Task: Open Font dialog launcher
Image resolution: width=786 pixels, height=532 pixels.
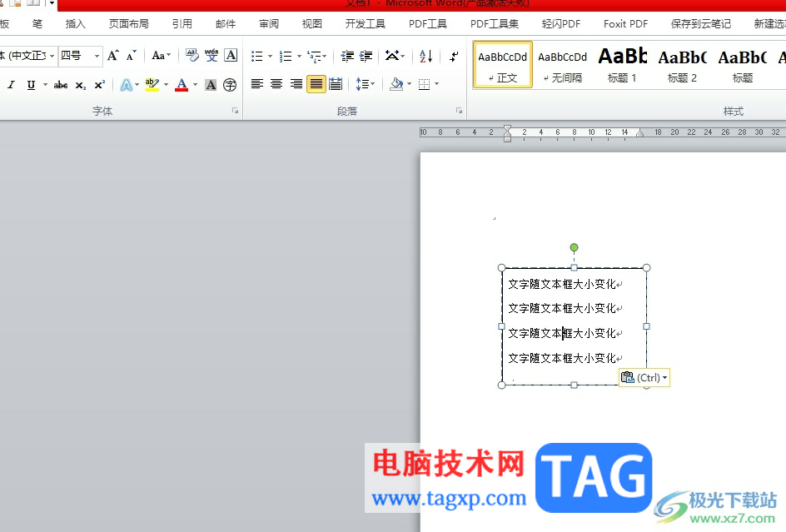Action: point(235,111)
